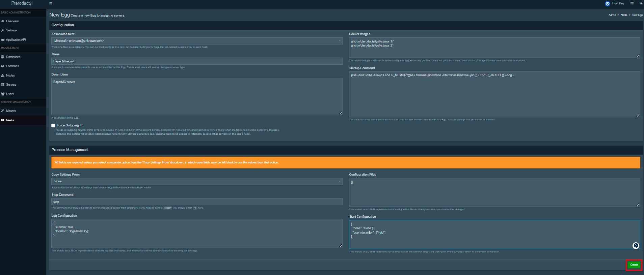
Task: Click the sign-out arrow icon
Action: pyautogui.click(x=641, y=3)
